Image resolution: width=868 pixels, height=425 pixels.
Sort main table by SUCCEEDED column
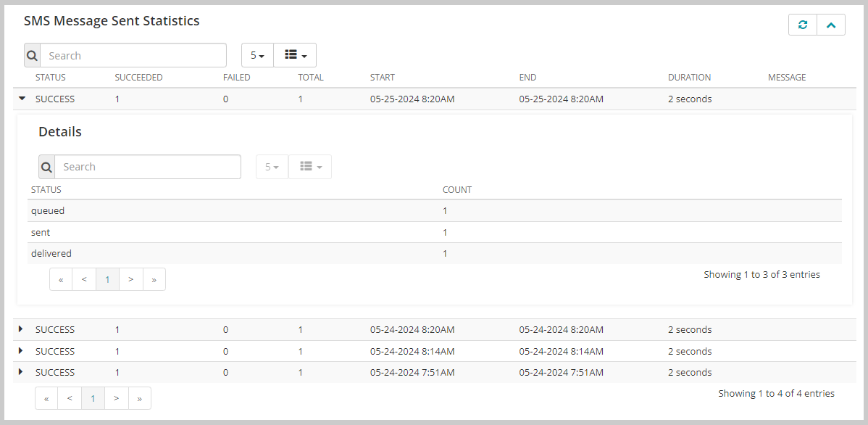[138, 78]
